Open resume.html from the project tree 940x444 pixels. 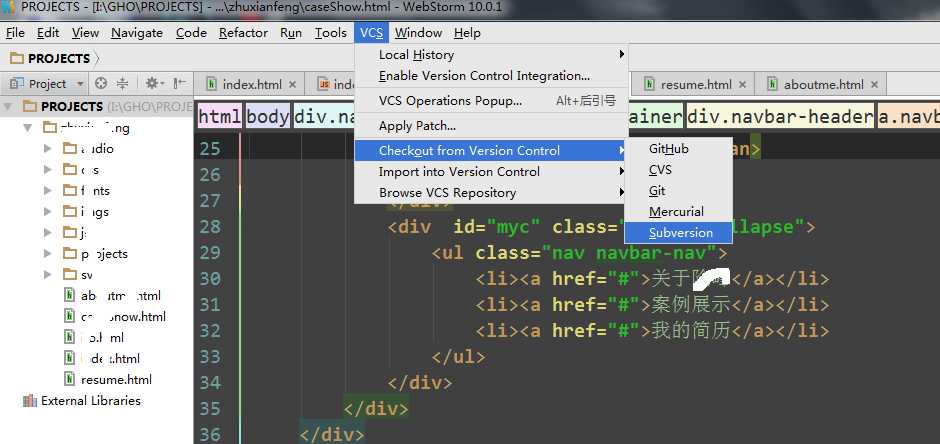tap(116, 379)
